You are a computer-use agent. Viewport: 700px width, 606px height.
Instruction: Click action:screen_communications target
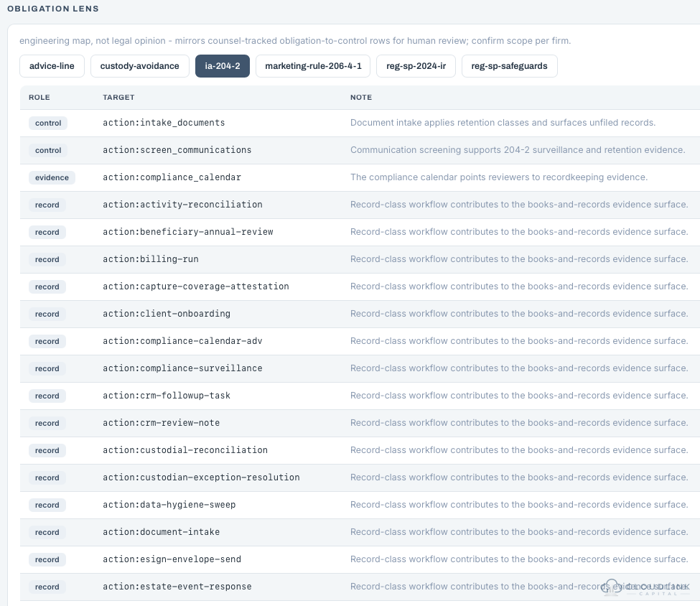click(177, 150)
